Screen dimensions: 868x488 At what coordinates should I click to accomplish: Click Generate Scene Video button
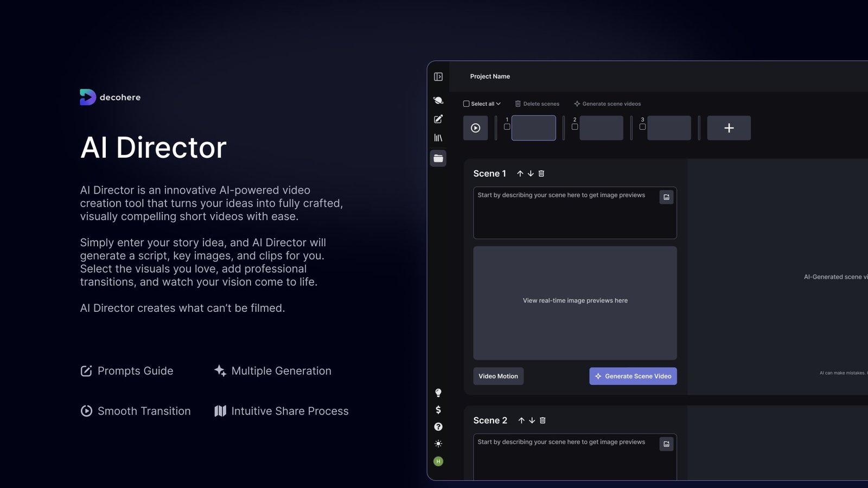(x=633, y=376)
